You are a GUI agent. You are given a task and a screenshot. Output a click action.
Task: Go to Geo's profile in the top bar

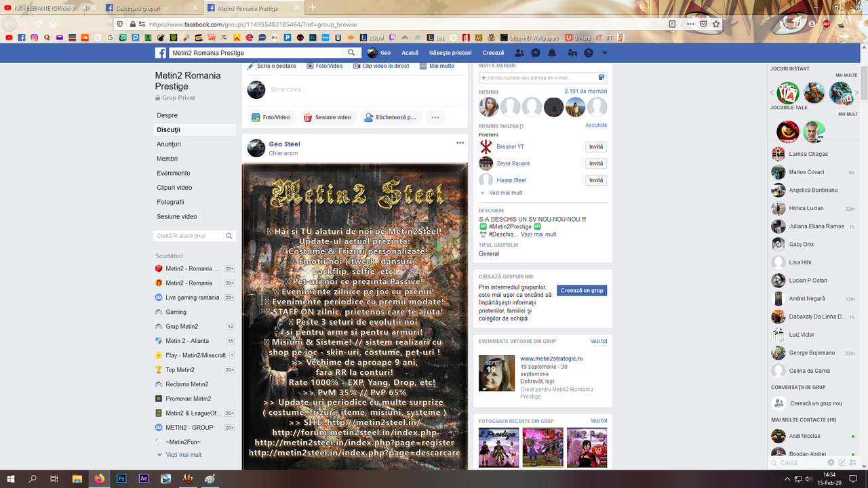coord(379,53)
